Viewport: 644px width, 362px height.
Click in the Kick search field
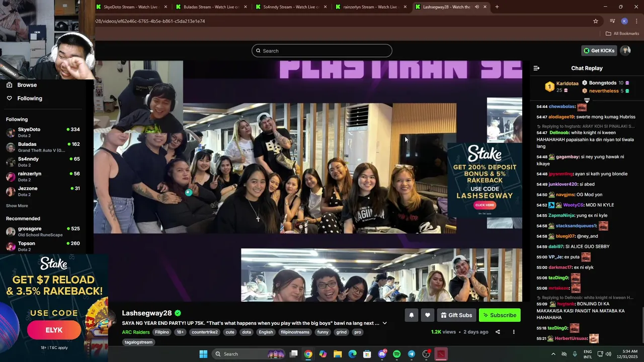tap(322, 51)
